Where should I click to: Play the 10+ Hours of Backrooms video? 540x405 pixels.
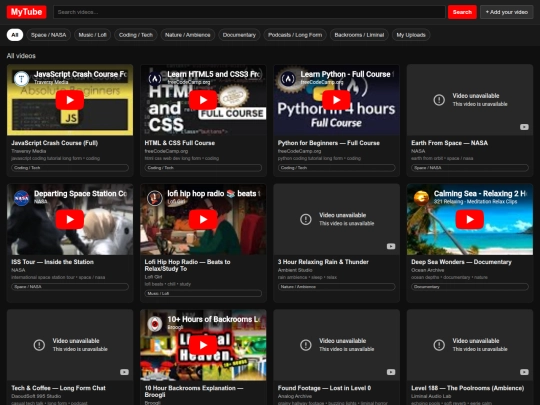coord(203,345)
